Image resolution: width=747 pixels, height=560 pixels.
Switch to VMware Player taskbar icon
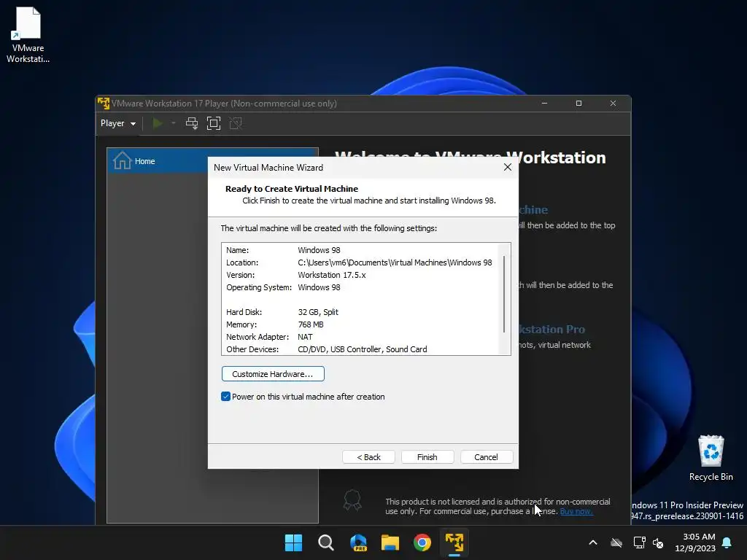pyautogui.click(x=454, y=542)
